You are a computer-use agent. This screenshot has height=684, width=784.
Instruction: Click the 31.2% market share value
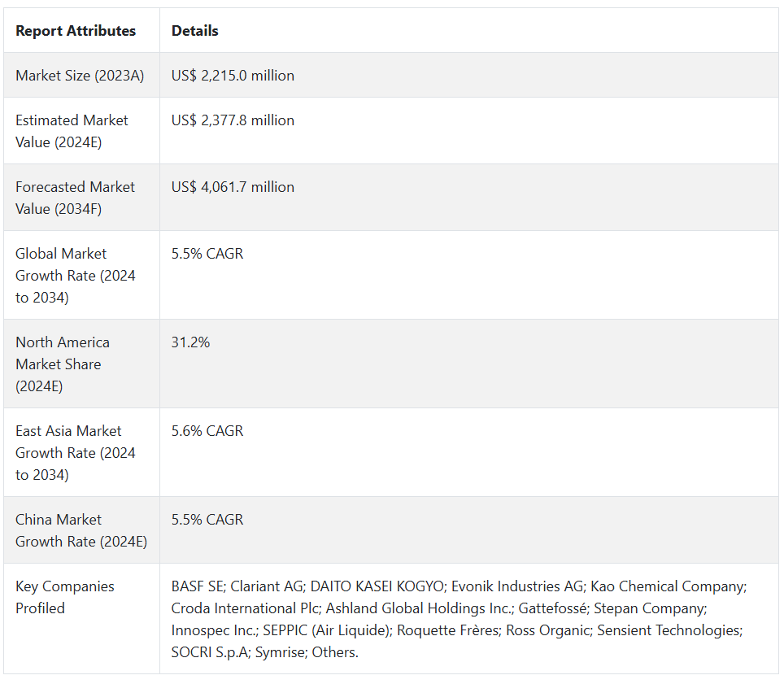click(x=190, y=342)
